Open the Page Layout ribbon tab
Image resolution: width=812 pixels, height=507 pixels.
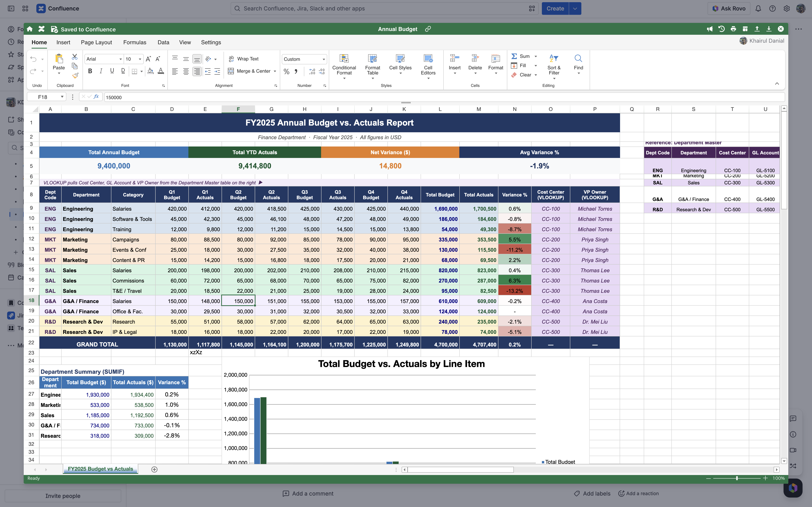tap(96, 42)
